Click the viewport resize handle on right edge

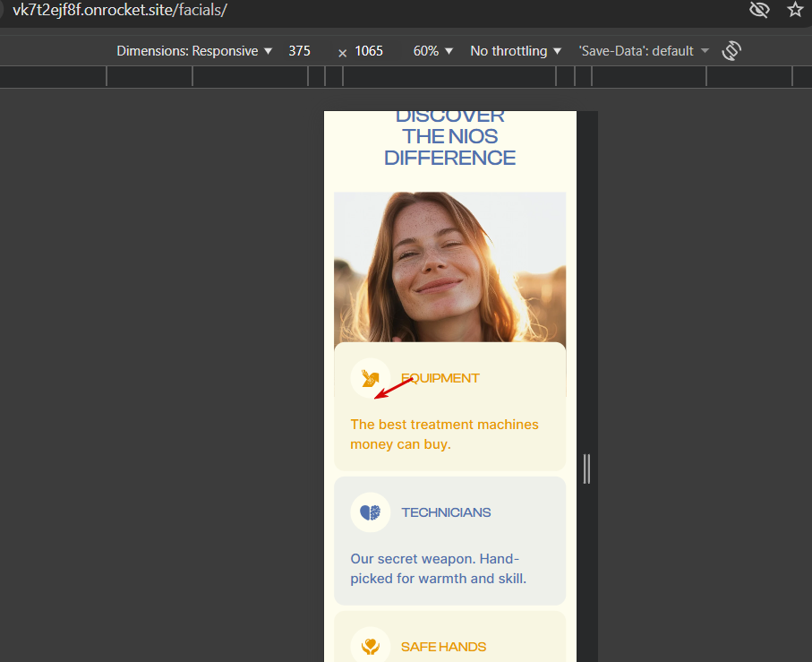click(586, 469)
